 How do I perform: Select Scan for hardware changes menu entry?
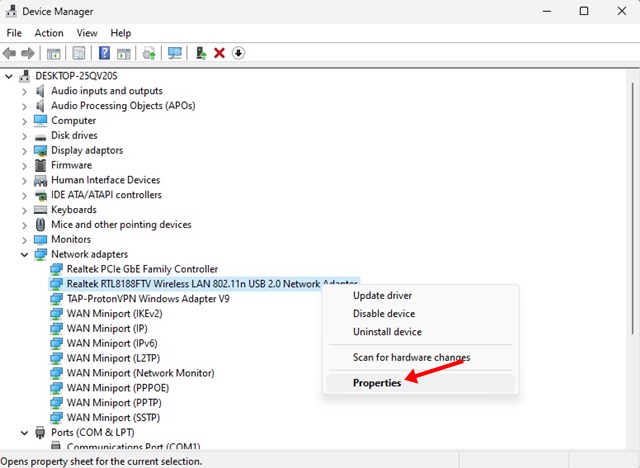point(420,357)
